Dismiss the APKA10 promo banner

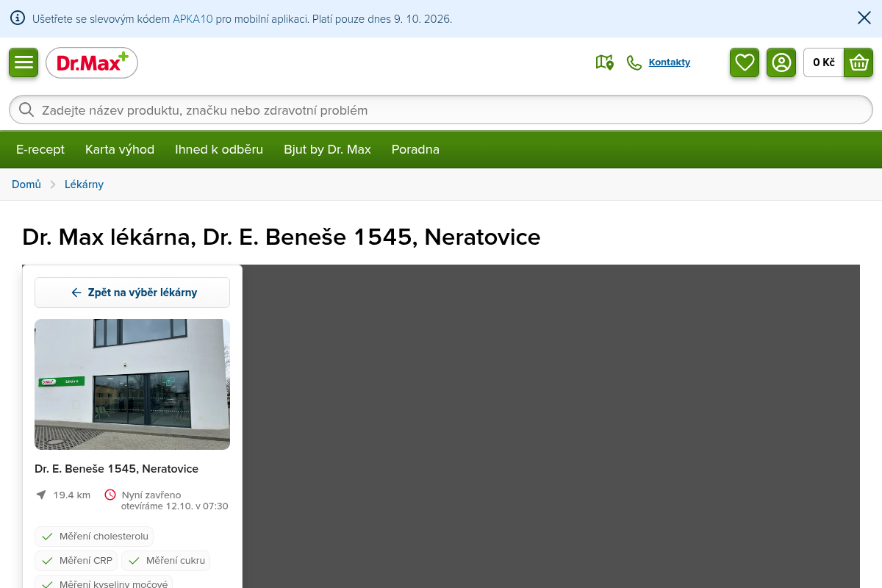[864, 18]
